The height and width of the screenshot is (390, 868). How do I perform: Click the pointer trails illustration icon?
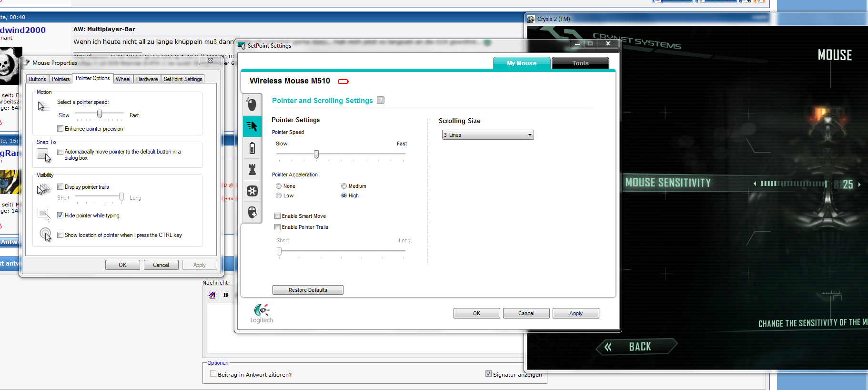pyautogui.click(x=44, y=189)
